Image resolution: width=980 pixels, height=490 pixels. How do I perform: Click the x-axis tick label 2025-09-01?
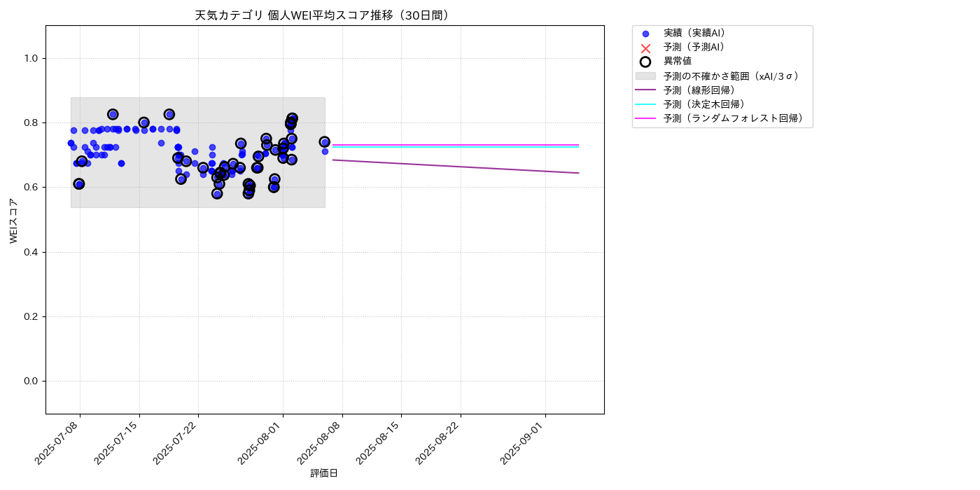click(x=524, y=443)
